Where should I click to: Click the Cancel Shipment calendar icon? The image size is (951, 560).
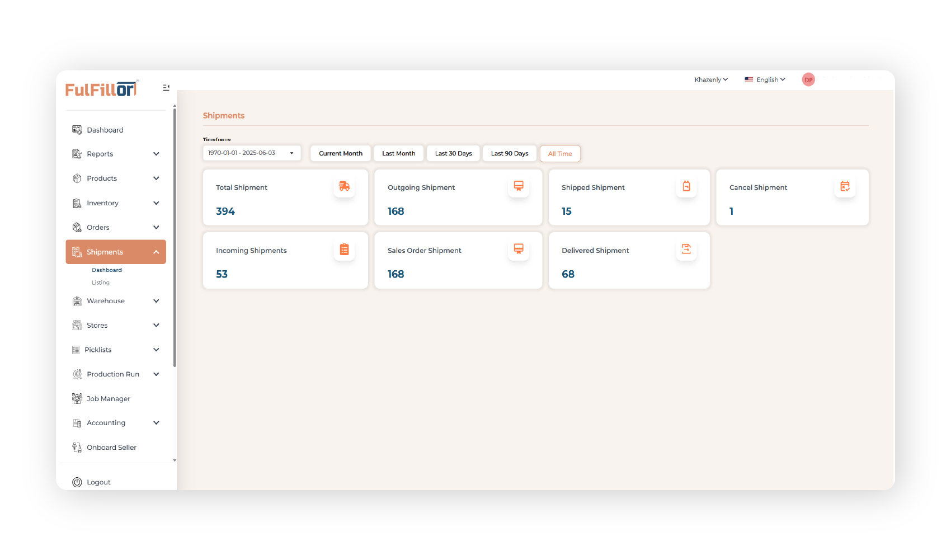(845, 186)
